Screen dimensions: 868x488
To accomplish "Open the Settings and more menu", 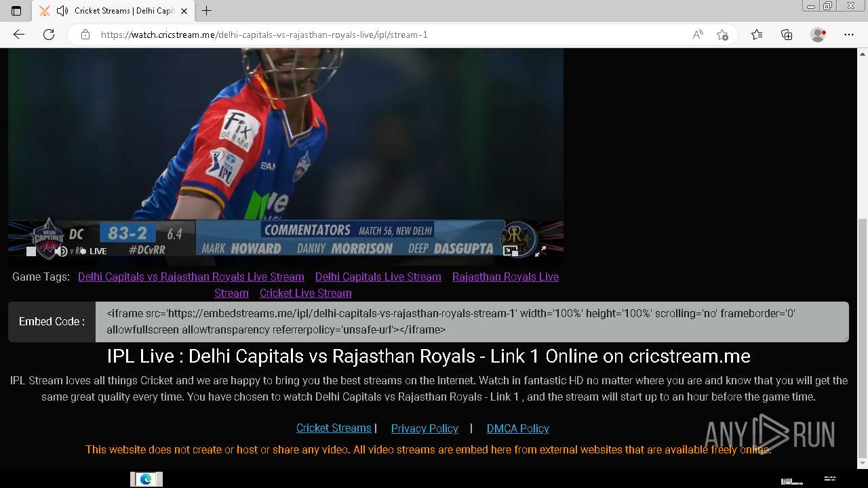I will point(849,35).
